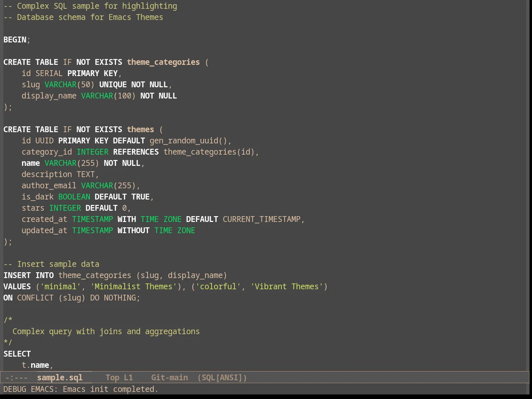Click the Git-main indicator in mode line
This screenshot has height=399, width=532.
click(x=170, y=377)
